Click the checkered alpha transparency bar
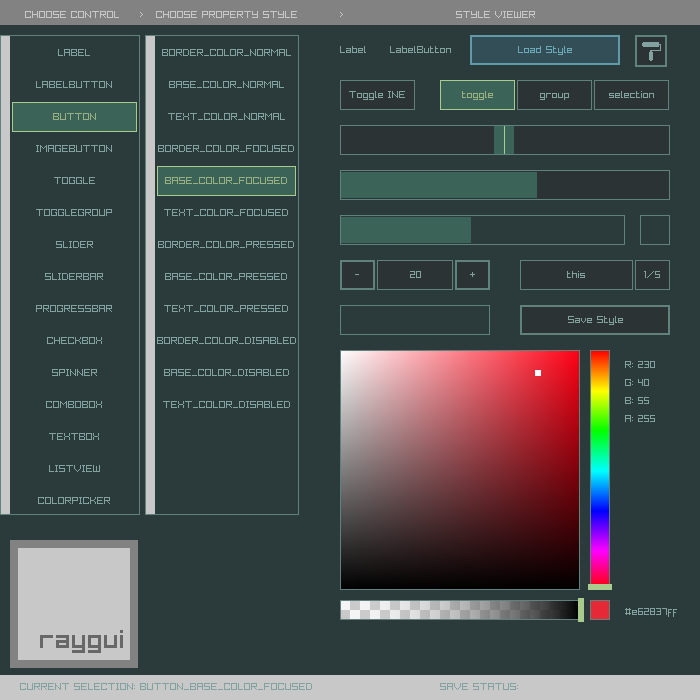700x700 pixels. tap(458, 610)
